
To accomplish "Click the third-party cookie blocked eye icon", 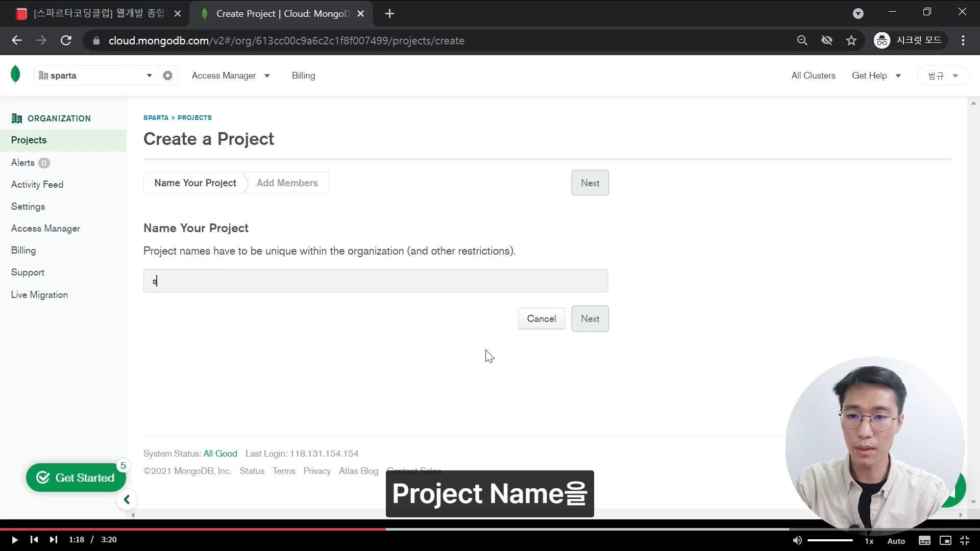I will click(x=827, y=40).
